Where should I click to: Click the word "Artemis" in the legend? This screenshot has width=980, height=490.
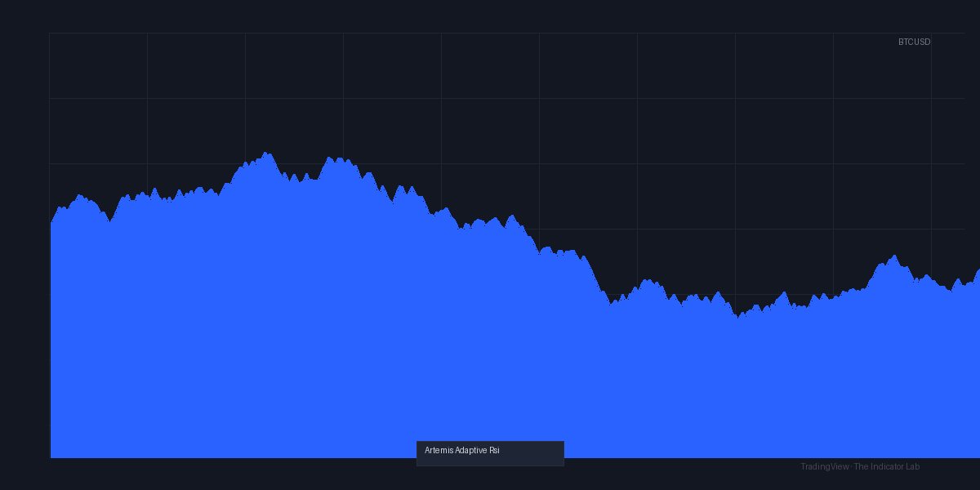[439, 451]
